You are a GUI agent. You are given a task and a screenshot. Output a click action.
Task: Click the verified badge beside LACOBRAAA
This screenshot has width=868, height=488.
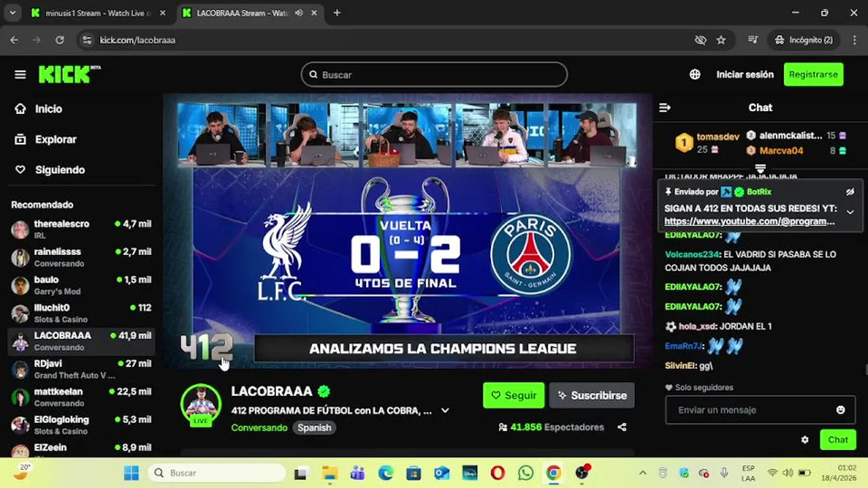pos(323,391)
